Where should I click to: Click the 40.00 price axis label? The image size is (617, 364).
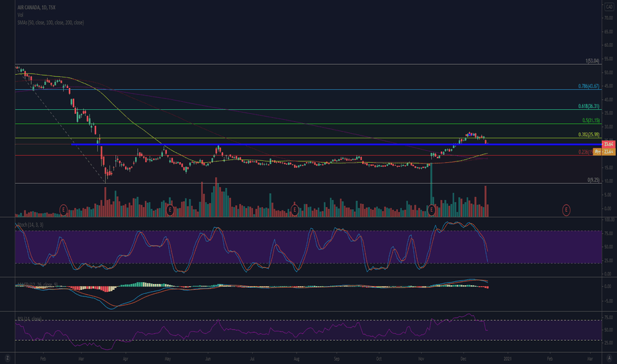pyautogui.click(x=608, y=99)
